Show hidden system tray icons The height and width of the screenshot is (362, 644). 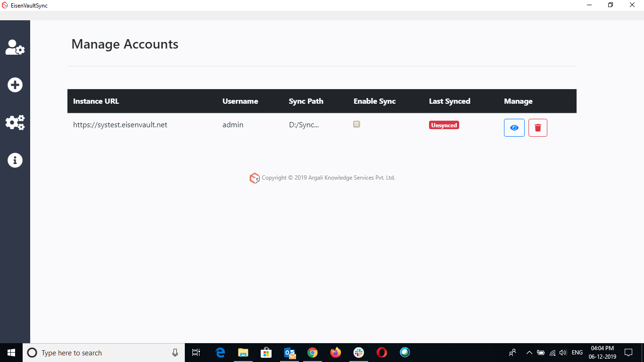[x=529, y=353]
